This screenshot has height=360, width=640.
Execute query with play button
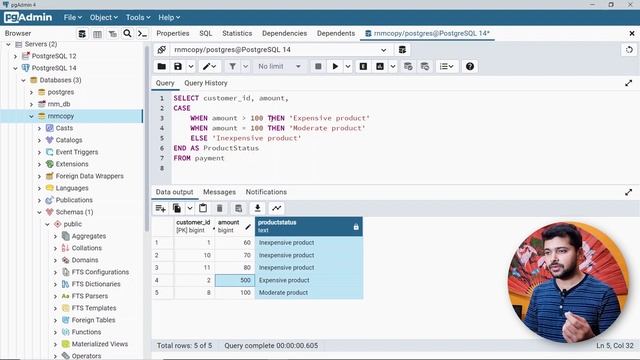point(335,66)
